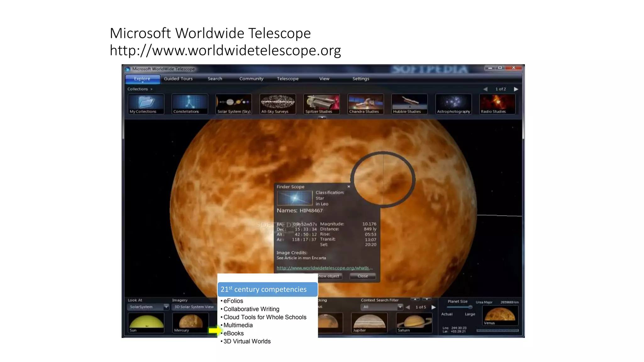Open the All-Sky Surveys collection
This screenshot has width=644, height=362.
pos(278,104)
